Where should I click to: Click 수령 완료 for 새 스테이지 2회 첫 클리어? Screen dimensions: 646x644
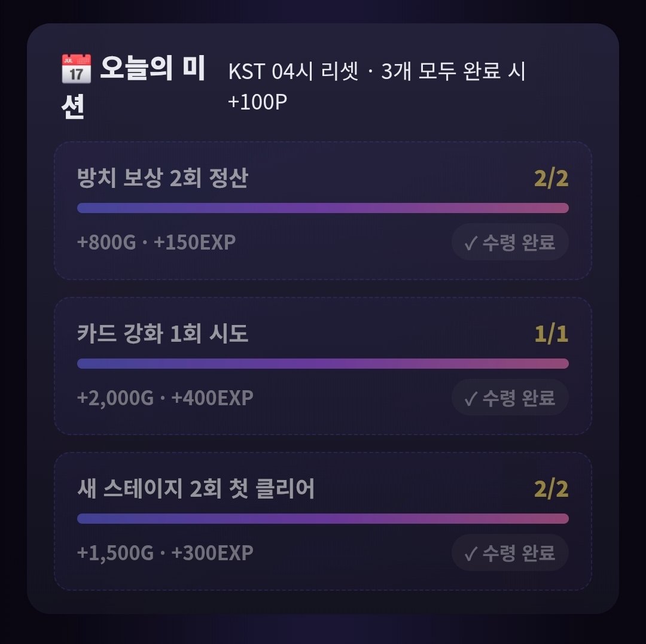click(510, 552)
